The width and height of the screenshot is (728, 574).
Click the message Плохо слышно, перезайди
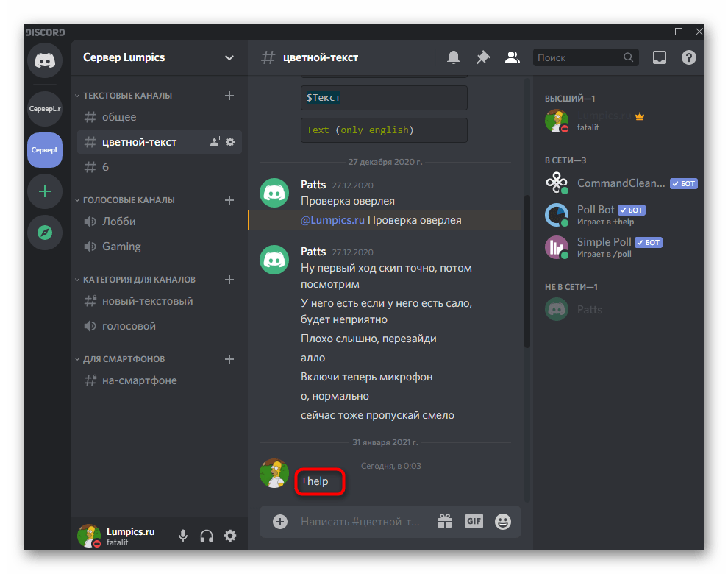[368, 339]
